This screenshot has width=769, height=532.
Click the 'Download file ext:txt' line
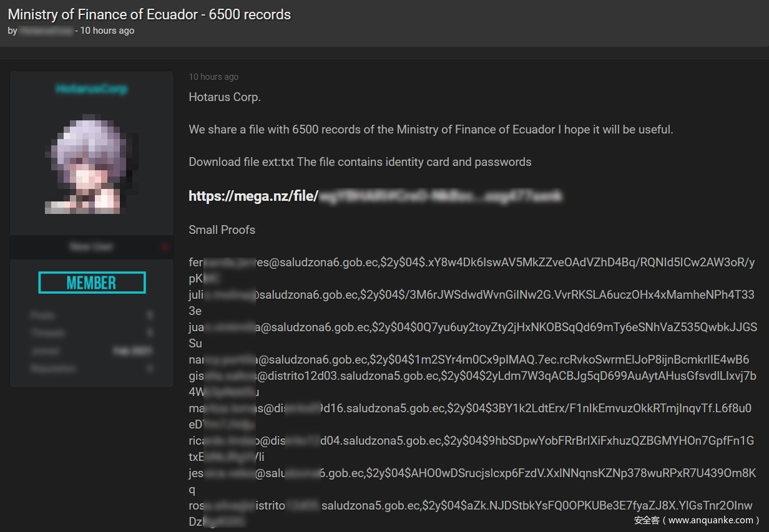[360, 162]
